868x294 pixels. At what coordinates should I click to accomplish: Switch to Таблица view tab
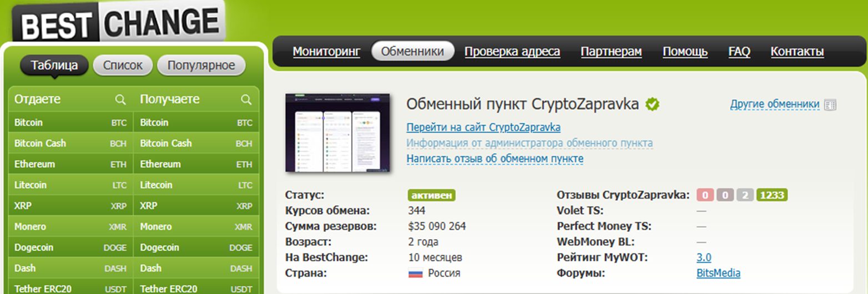54,65
